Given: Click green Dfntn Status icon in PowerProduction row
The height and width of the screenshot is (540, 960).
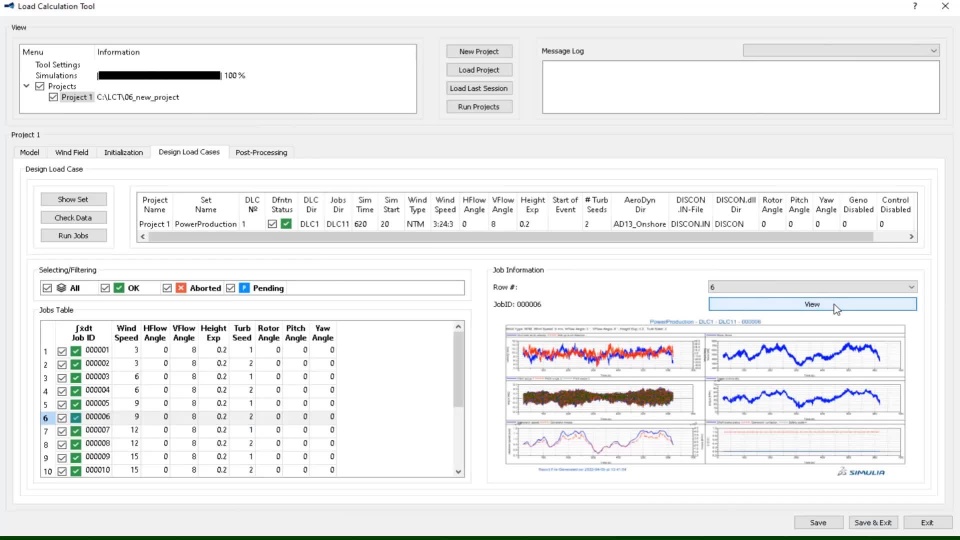Looking at the screenshot, I should [286, 224].
